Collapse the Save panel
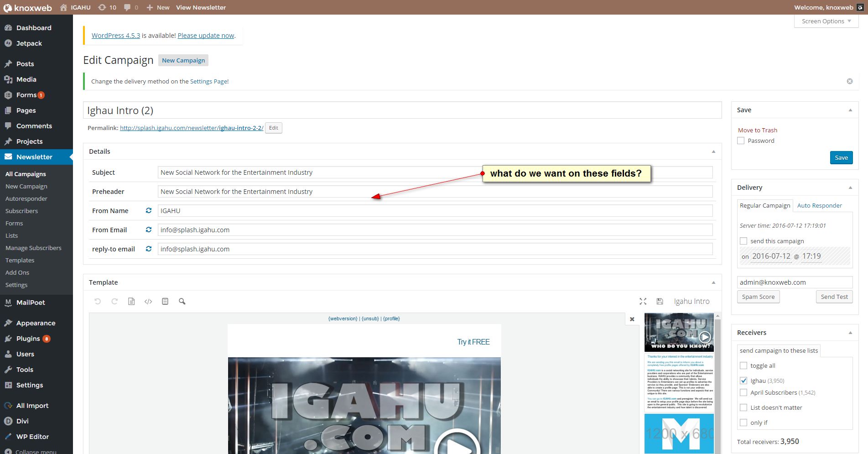This screenshot has width=868, height=454. [850, 110]
